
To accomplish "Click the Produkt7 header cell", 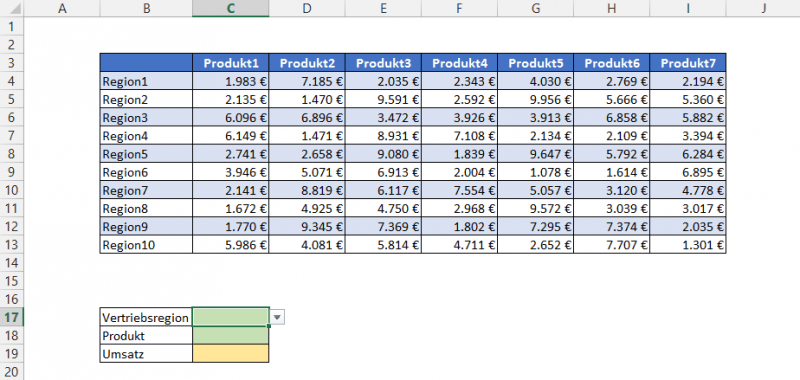I will (x=688, y=63).
